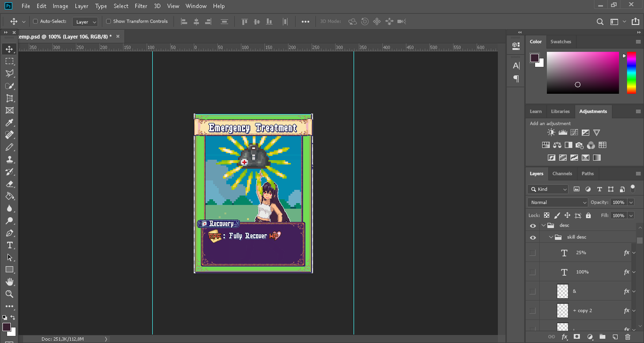This screenshot has width=644, height=343.
Task: Select the Path Selection tool
Action: pyautogui.click(x=9, y=257)
